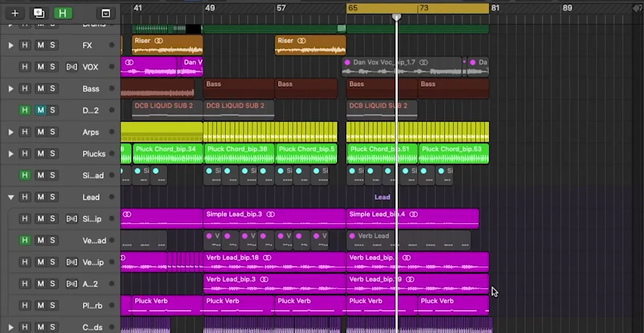Select the Simple Lead_bip.4 region

click(x=413, y=219)
